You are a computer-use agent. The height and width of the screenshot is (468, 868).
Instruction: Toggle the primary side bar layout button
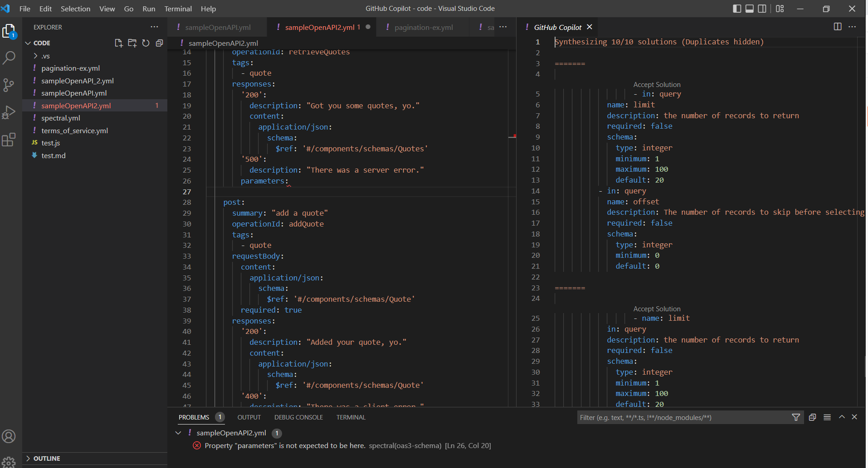737,9
